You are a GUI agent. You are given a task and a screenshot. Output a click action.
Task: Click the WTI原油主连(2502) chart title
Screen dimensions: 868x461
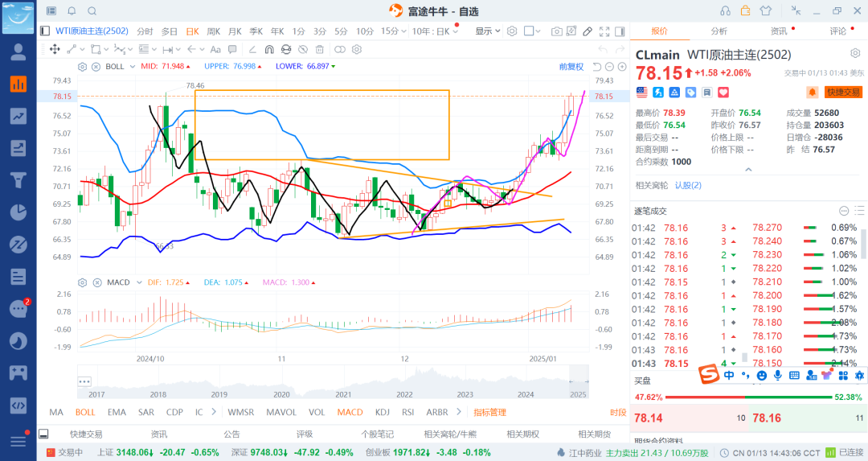(x=92, y=31)
